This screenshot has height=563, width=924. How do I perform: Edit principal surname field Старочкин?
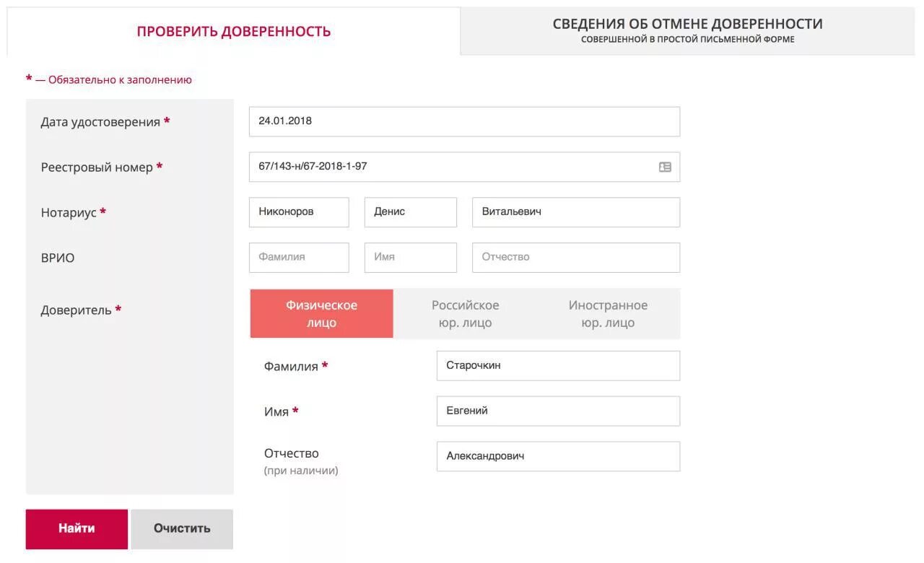(557, 366)
